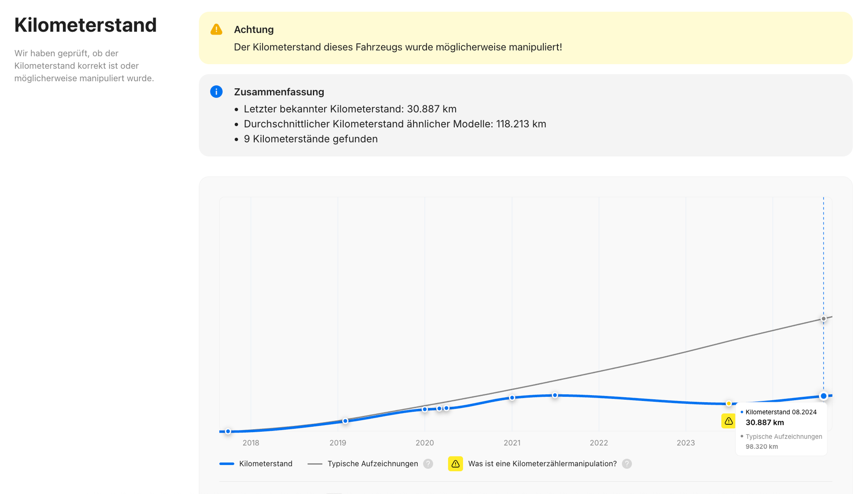Click the 'Kilometerstand 08.2024' tooltip label
Image resolution: width=868 pixels, height=494 pixels.
781,412
